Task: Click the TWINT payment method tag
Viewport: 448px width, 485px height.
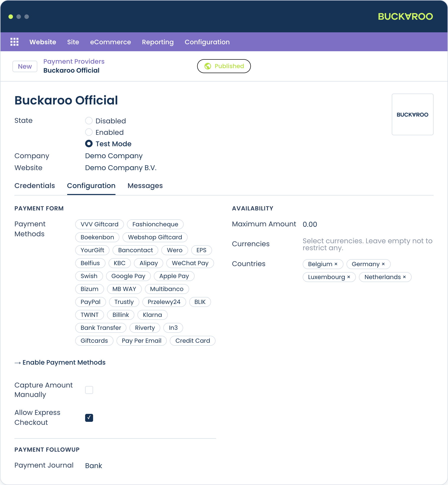Action: pos(90,315)
